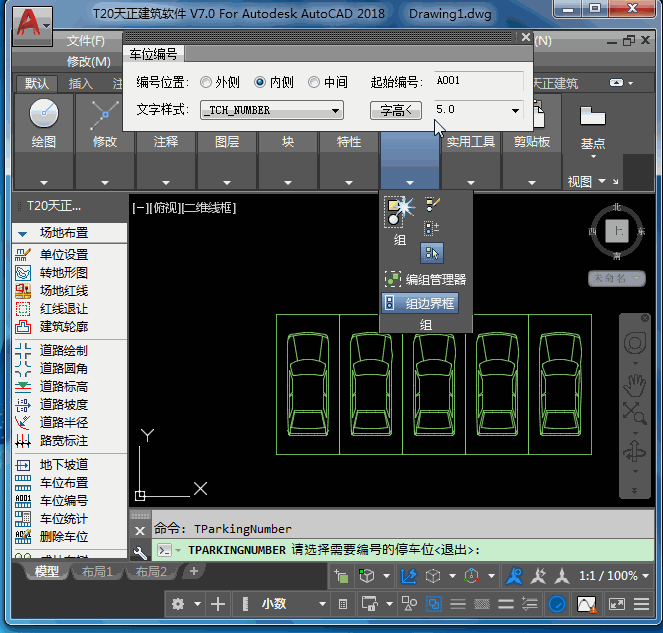Viewport: 663px width, 633px height.
Task: Click the add/remove from group icon
Action: 432,229
